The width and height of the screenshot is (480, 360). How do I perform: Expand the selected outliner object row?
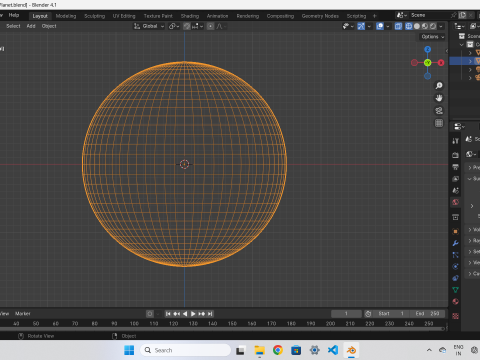[x=470, y=61]
